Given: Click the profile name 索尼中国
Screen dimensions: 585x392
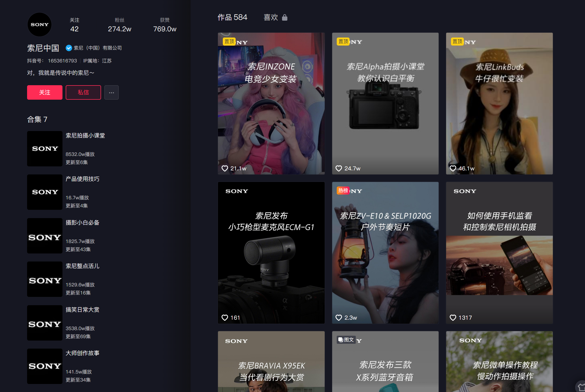Looking at the screenshot, I should tap(43, 48).
